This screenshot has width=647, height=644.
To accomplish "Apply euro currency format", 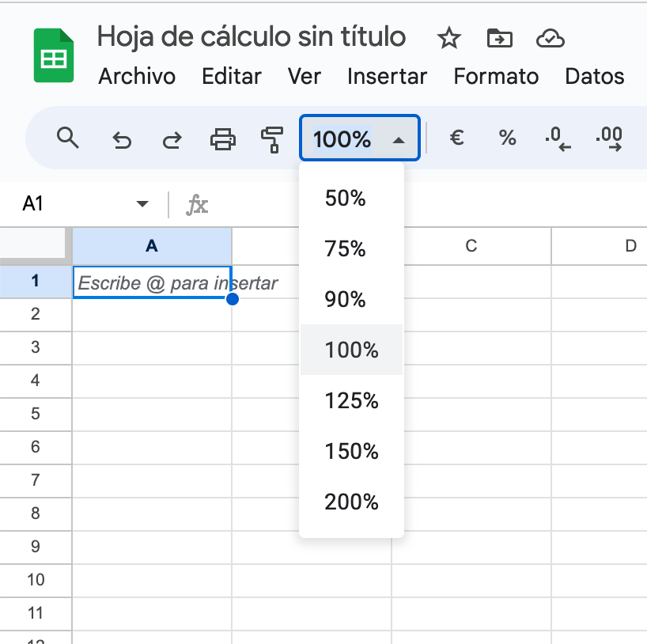I will pyautogui.click(x=456, y=139).
